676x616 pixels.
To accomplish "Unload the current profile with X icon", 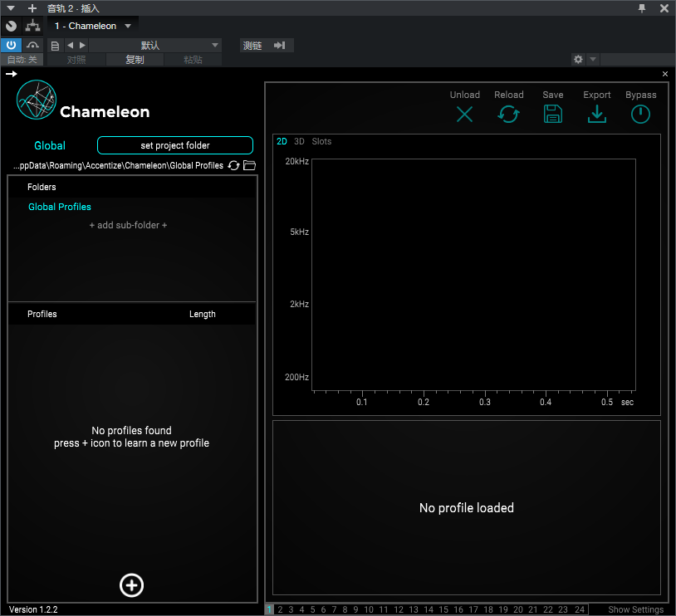I will [x=464, y=115].
